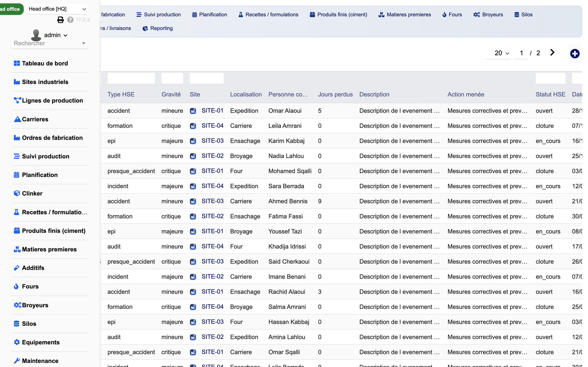Click Khadija Idrissi name cell

pos(287,247)
